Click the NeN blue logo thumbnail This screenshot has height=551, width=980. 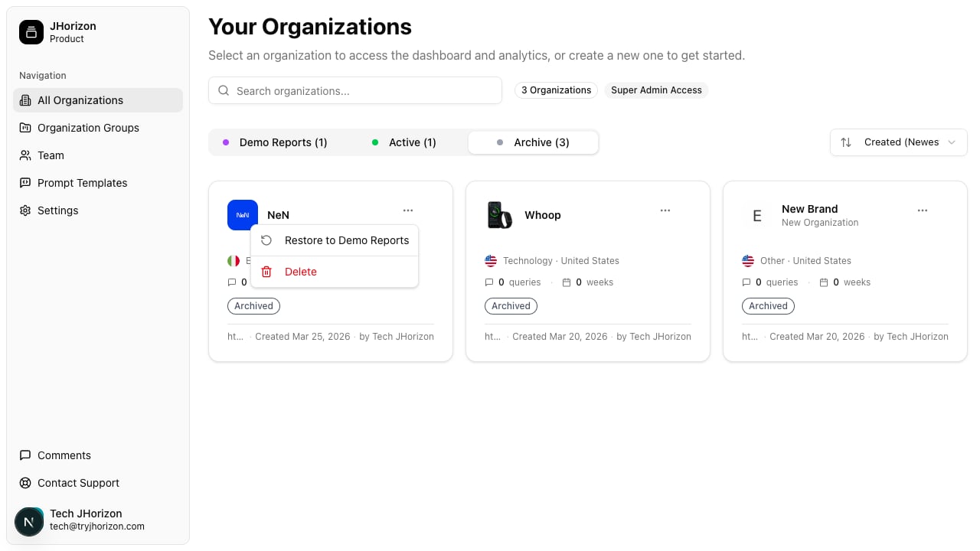point(243,215)
